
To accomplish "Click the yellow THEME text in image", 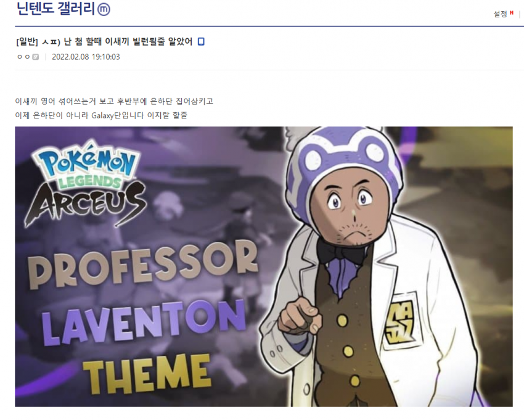I will point(147,374).
